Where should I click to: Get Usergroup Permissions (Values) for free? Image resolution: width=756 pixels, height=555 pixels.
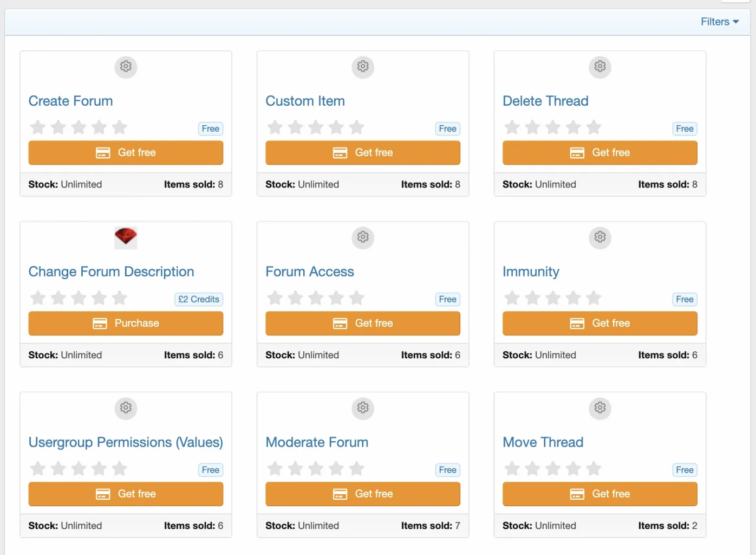(x=126, y=494)
